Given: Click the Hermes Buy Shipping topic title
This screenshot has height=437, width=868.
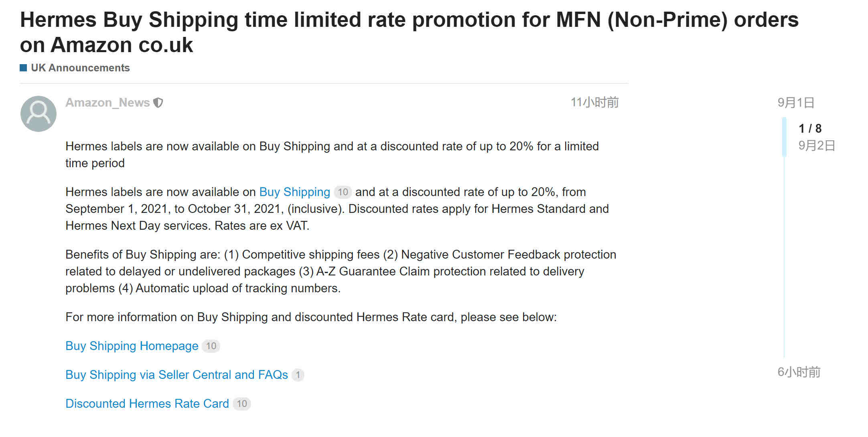Looking at the screenshot, I should point(409,32).
